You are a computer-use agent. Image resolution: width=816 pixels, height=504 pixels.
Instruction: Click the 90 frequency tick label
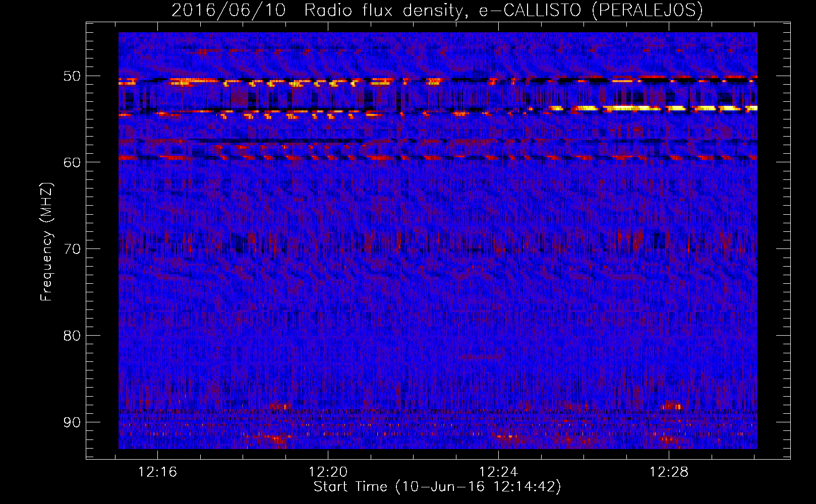coord(72,422)
